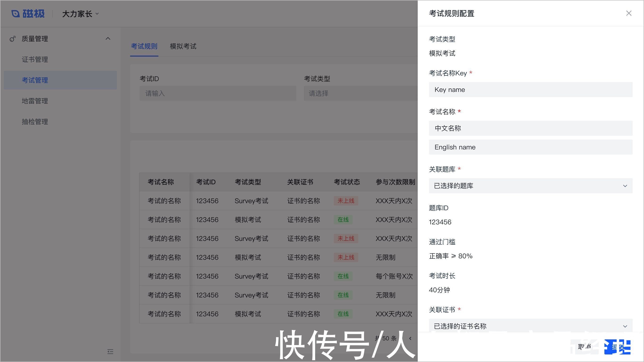Click the 取消 button

(585, 346)
